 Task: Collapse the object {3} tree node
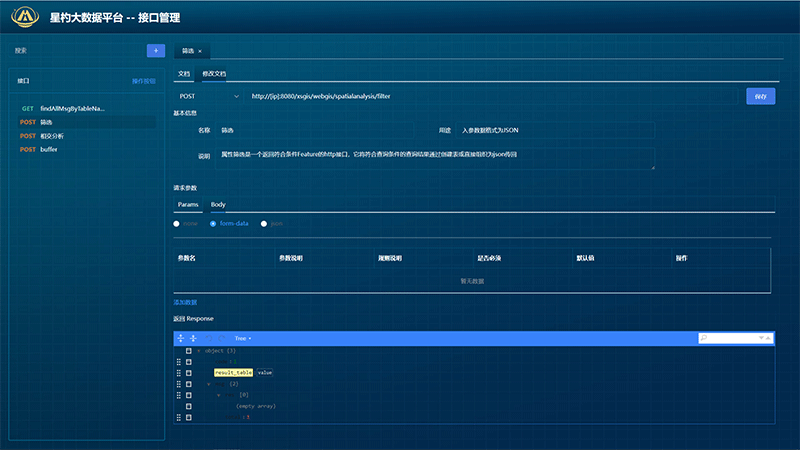click(198, 351)
